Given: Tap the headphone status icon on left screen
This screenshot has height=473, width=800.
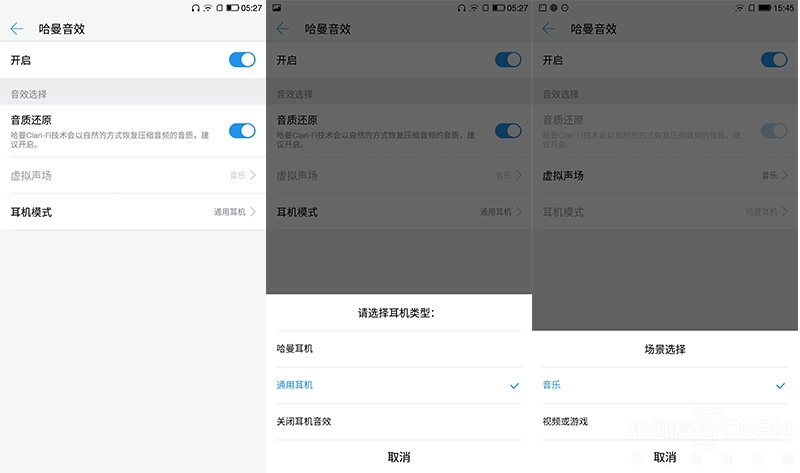Looking at the screenshot, I should [x=195, y=8].
